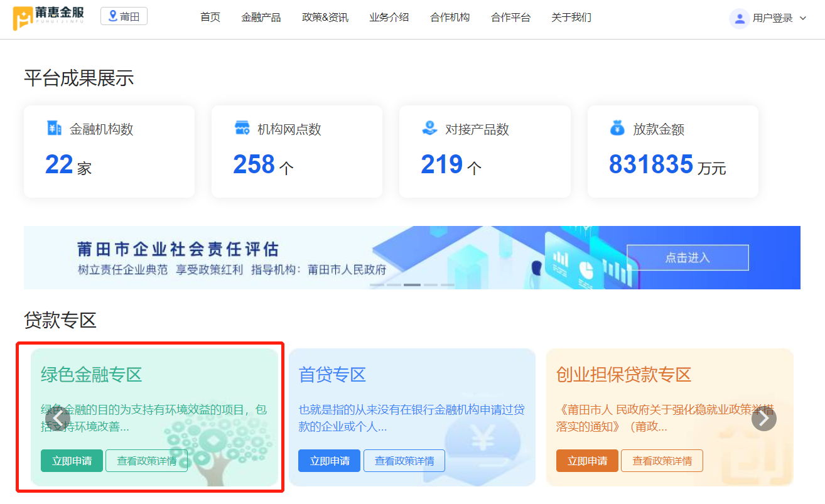
Task: Click the location pin icon beside 莆田
Action: pos(113,16)
